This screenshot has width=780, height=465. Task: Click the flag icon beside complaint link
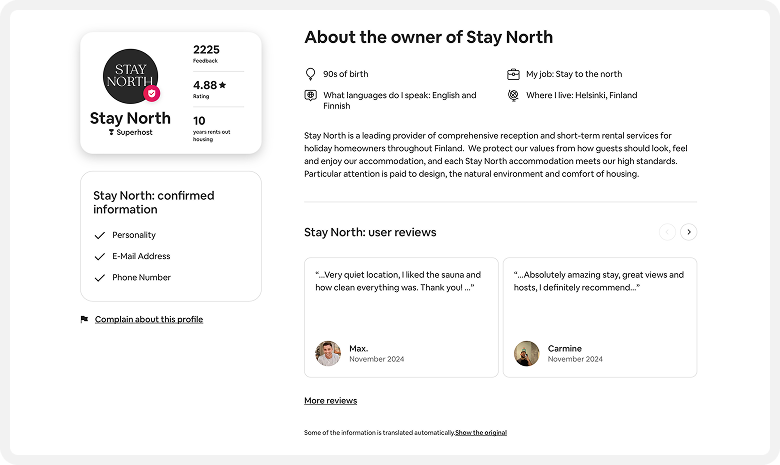[x=84, y=319]
